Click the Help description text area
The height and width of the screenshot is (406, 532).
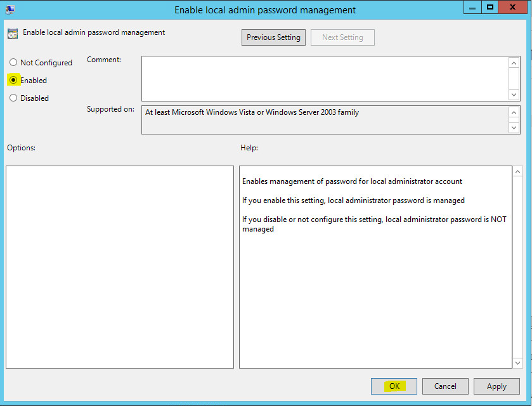coord(374,266)
